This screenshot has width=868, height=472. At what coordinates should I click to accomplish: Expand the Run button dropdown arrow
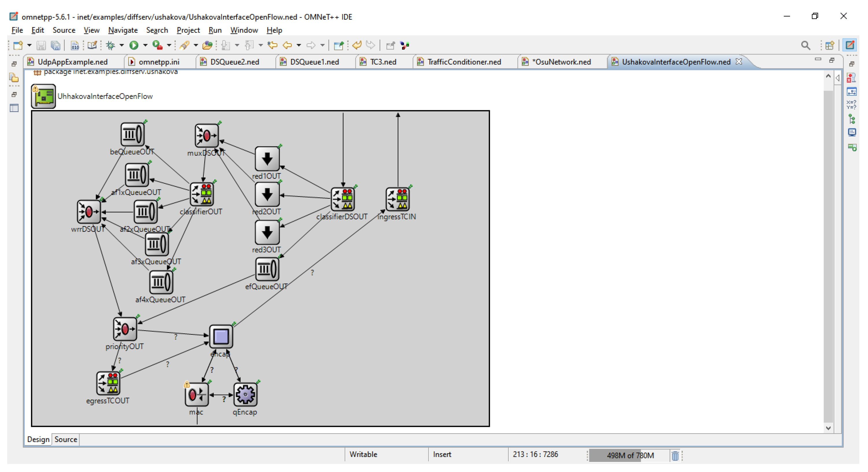[x=145, y=45]
